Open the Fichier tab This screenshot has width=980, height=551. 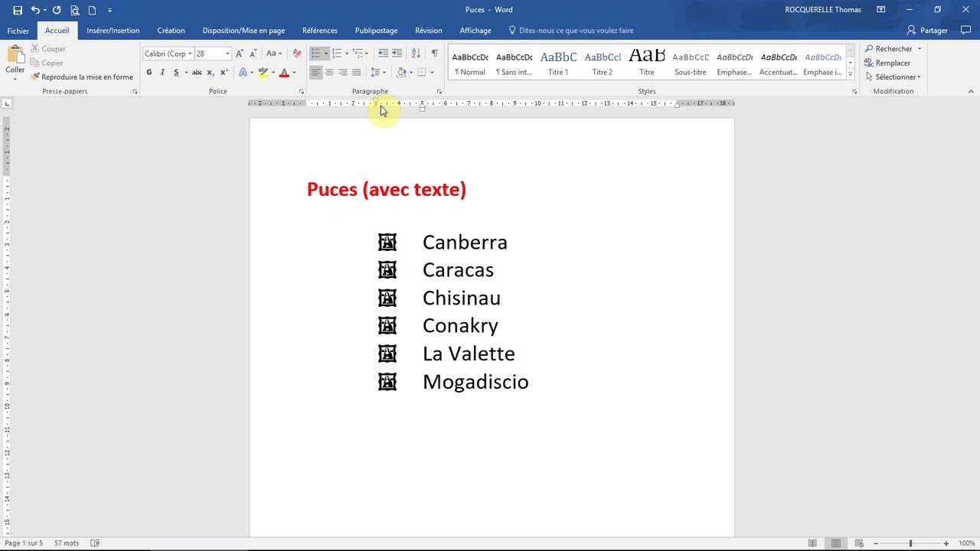coord(18,31)
